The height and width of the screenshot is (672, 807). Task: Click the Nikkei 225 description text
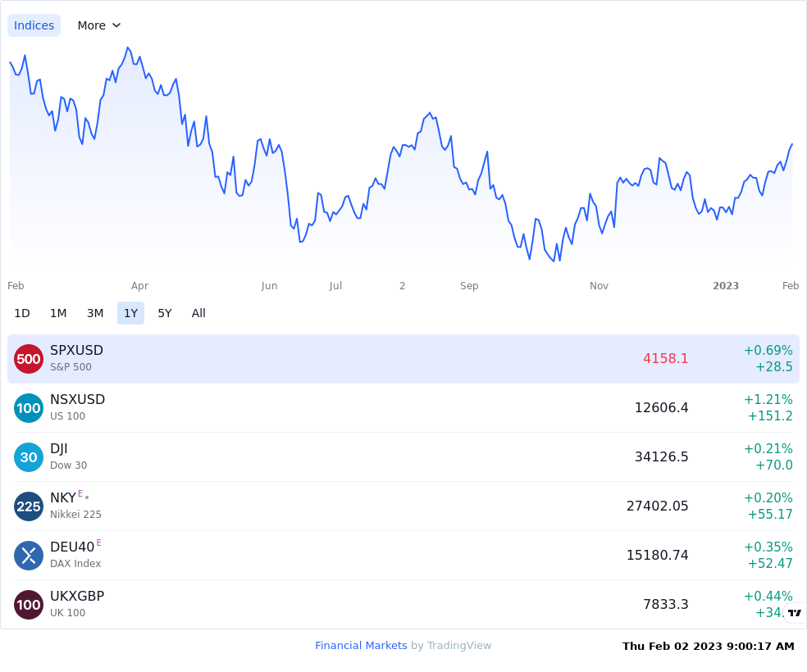(75, 514)
